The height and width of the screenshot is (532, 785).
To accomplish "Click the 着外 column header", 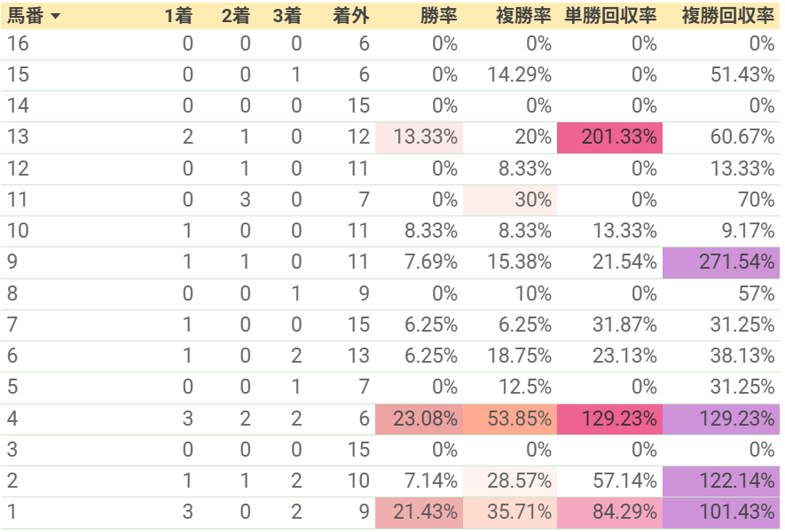I will click(x=351, y=16).
